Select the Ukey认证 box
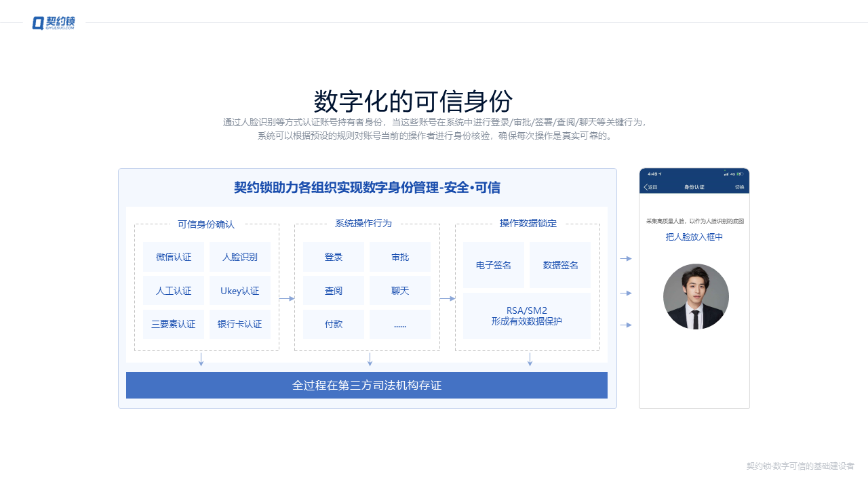868x488 pixels. pyautogui.click(x=240, y=291)
